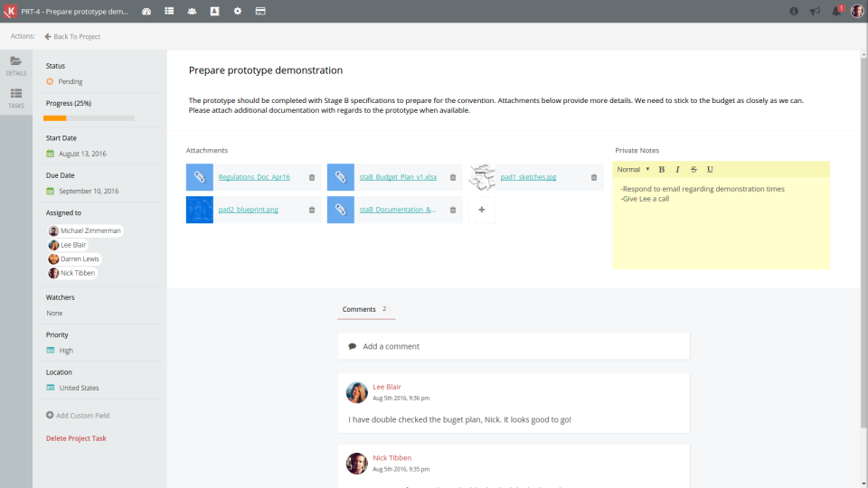Select the Comments tab
The width and height of the screenshot is (868, 488).
[x=366, y=309]
